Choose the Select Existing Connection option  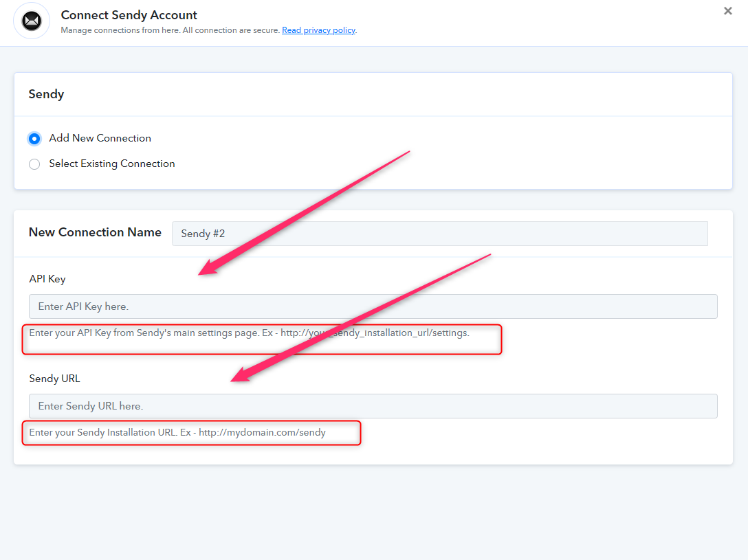pos(34,164)
